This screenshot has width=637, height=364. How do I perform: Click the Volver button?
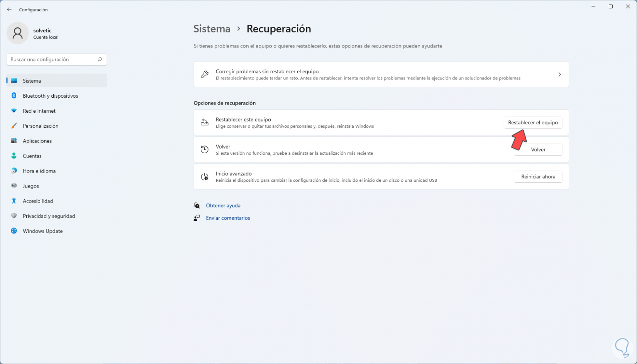click(x=538, y=150)
